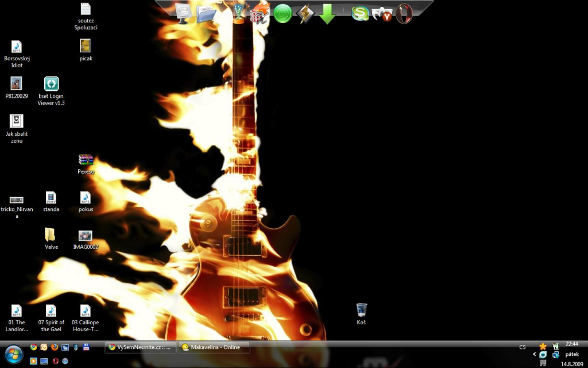Select the picak desktop icon
Viewport: 588px width, 368px height.
pyautogui.click(x=86, y=51)
